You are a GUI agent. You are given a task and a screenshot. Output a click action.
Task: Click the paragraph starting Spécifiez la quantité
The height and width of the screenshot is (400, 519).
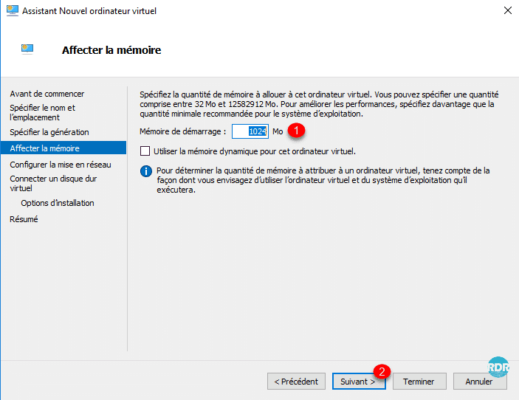319,104
